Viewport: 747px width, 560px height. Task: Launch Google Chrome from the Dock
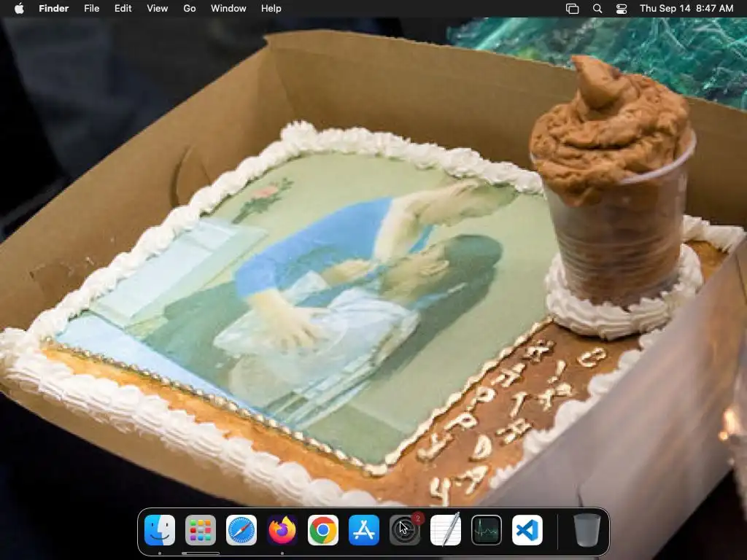point(323,530)
